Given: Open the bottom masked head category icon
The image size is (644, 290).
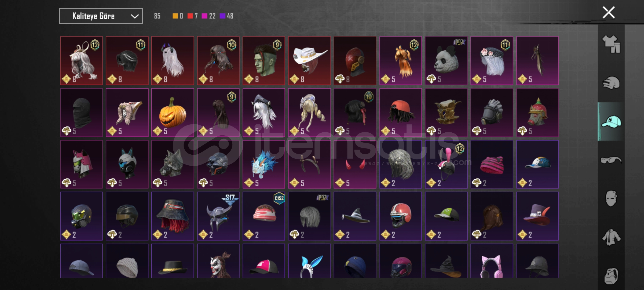Looking at the screenshot, I should pyautogui.click(x=611, y=275).
